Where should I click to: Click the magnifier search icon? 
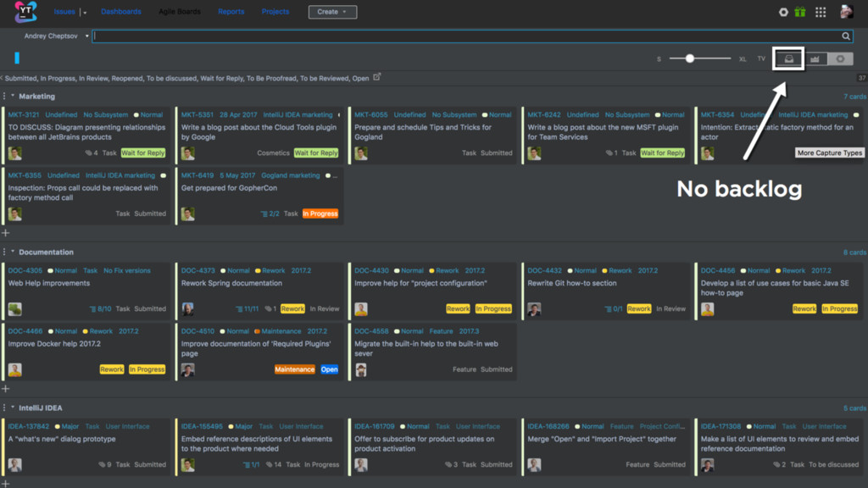coord(846,36)
